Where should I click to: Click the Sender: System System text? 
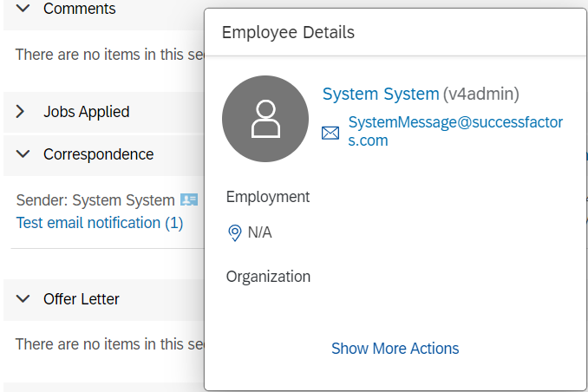pyautogui.click(x=95, y=200)
